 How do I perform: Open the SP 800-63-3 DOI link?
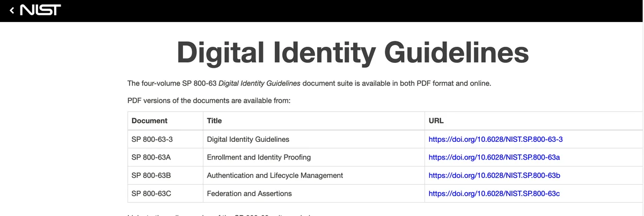(495, 139)
